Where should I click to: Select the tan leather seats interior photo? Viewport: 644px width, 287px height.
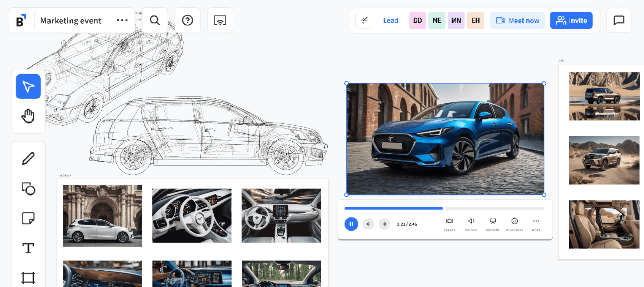click(x=604, y=224)
